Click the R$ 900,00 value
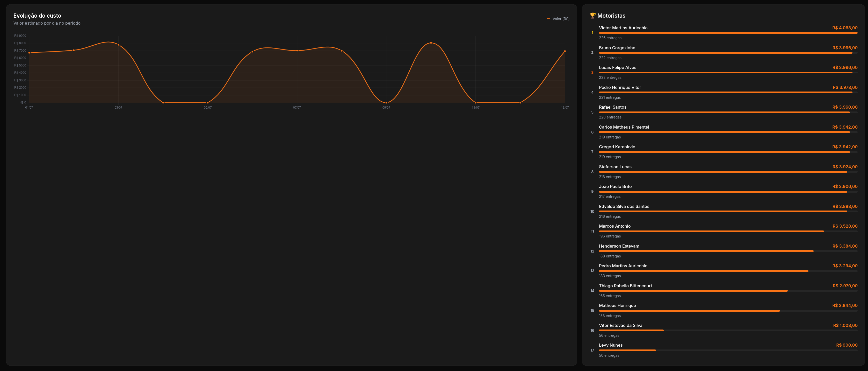Viewport: 868px width, 371px height. point(847,345)
